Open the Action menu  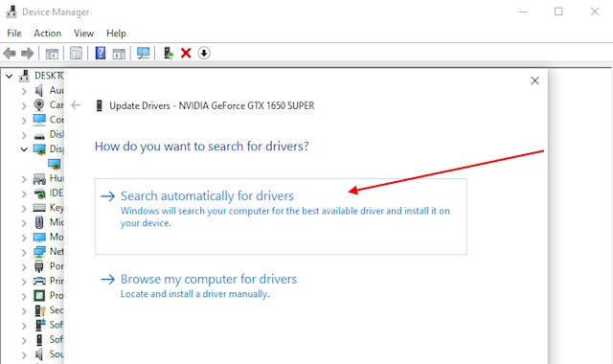point(47,34)
